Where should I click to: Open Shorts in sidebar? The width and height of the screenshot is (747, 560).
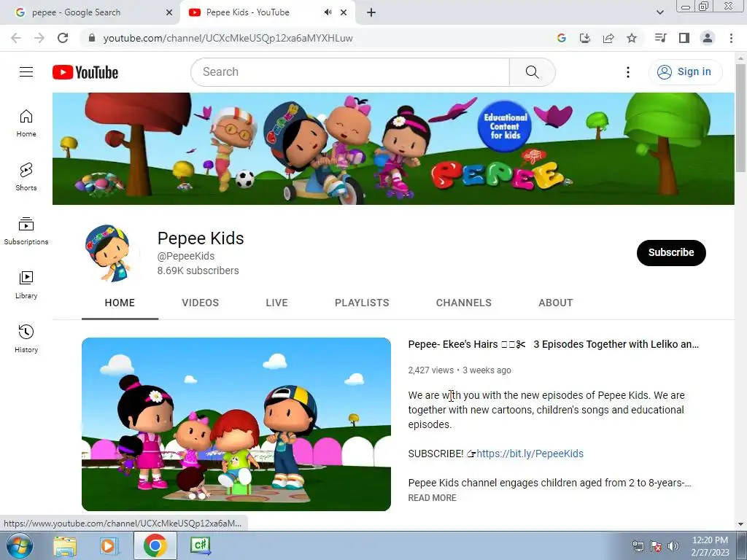[x=26, y=176]
